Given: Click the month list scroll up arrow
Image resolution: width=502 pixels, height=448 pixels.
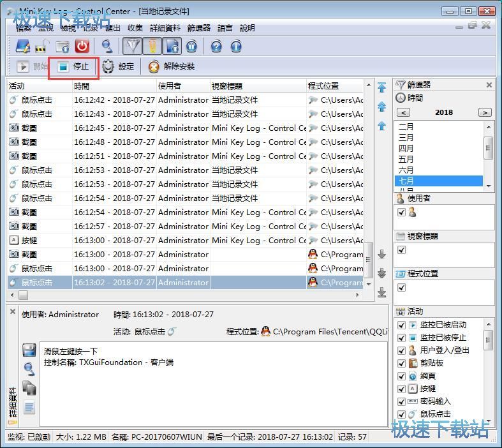Looking at the screenshot, I should point(489,127).
